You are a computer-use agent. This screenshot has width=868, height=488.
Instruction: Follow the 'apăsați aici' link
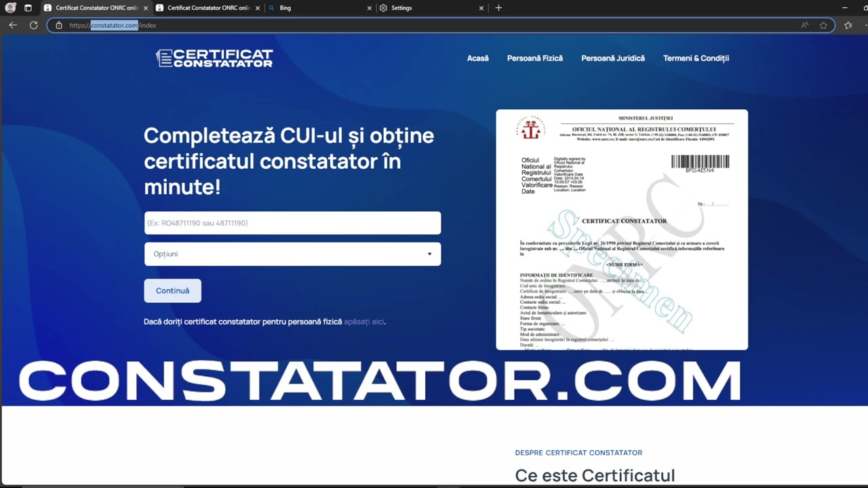coord(363,322)
